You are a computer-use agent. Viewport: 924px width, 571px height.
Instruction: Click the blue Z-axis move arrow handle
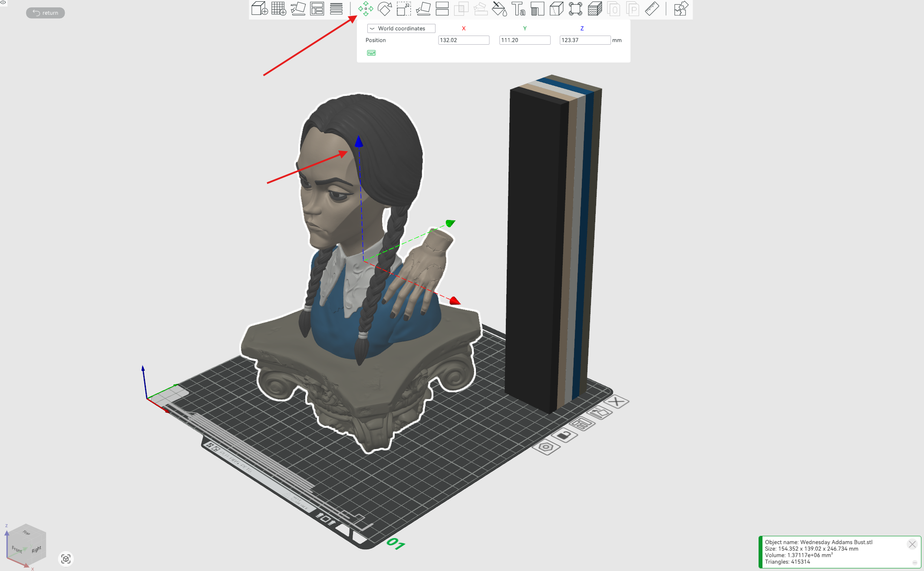(x=359, y=141)
